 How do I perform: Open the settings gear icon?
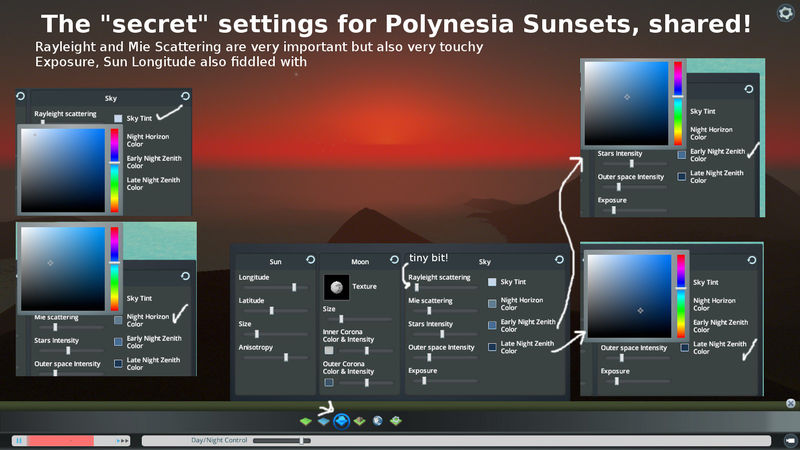coord(785,12)
